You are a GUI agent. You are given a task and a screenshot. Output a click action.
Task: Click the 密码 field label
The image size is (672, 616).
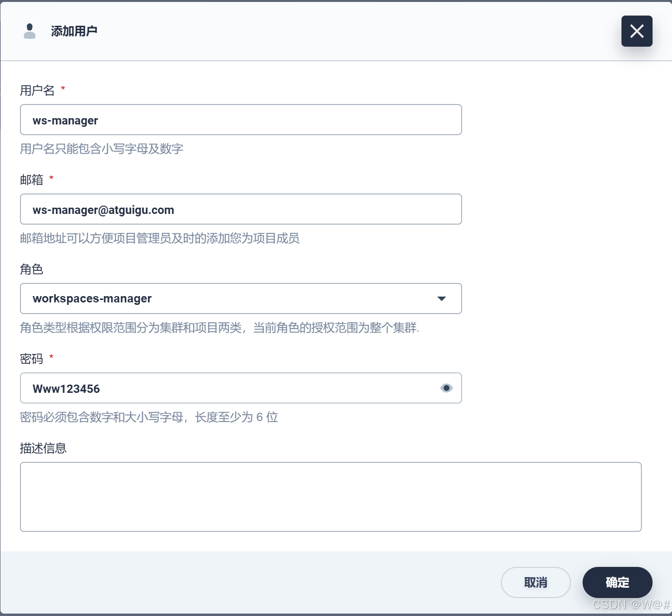[x=32, y=359]
